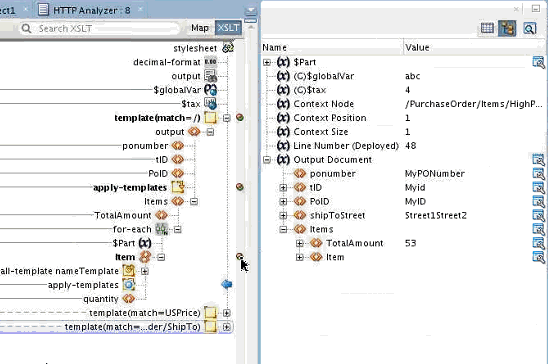Toggle breakpoint on bold apply-templates line
548x364 pixels.
click(240, 187)
